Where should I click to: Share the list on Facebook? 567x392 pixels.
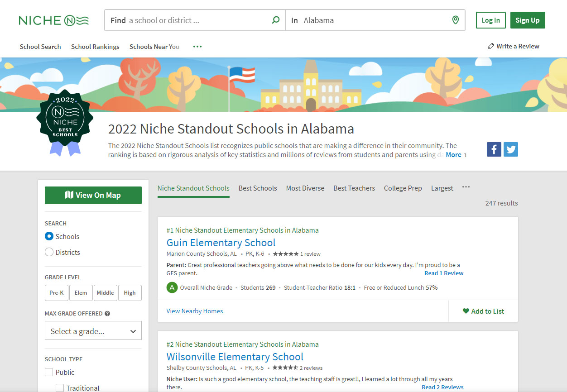click(x=494, y=149)
